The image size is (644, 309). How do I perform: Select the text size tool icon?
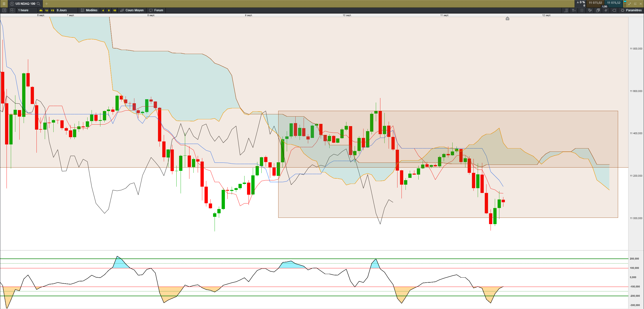(x=574, y=10)
